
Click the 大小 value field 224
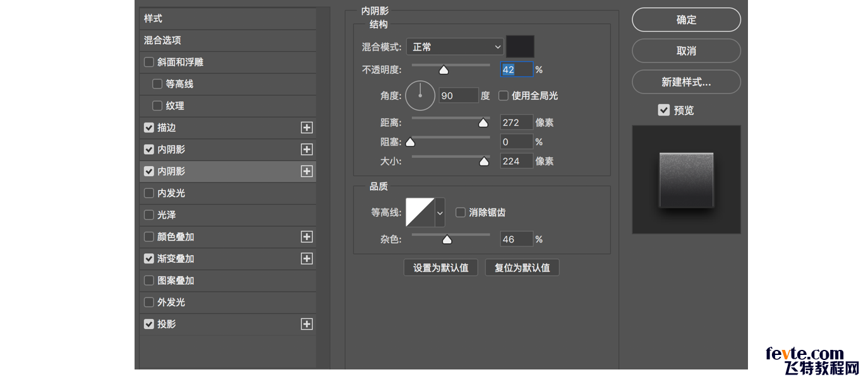517,161
